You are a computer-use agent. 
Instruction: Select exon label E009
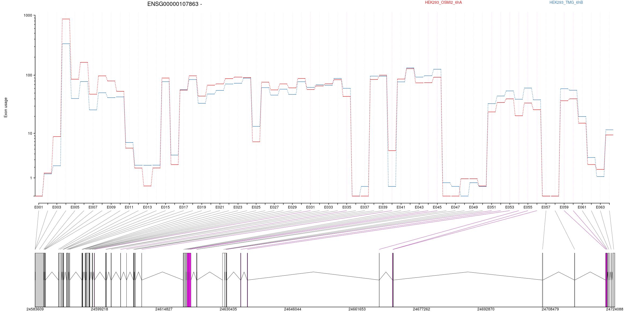[x=111, y=207]
